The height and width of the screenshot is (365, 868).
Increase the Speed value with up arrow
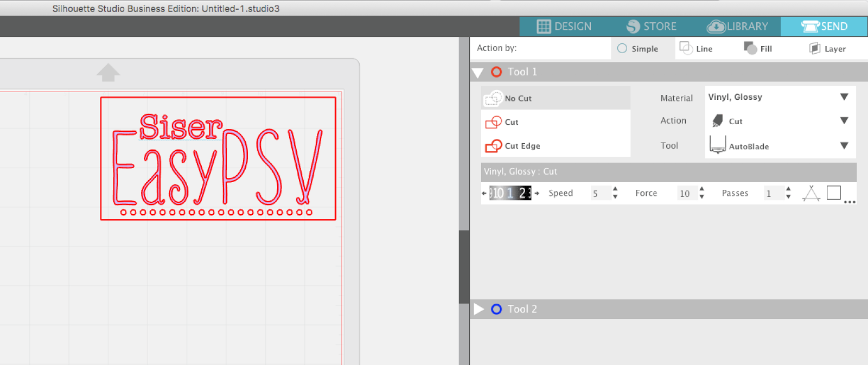tap(615, 189)
